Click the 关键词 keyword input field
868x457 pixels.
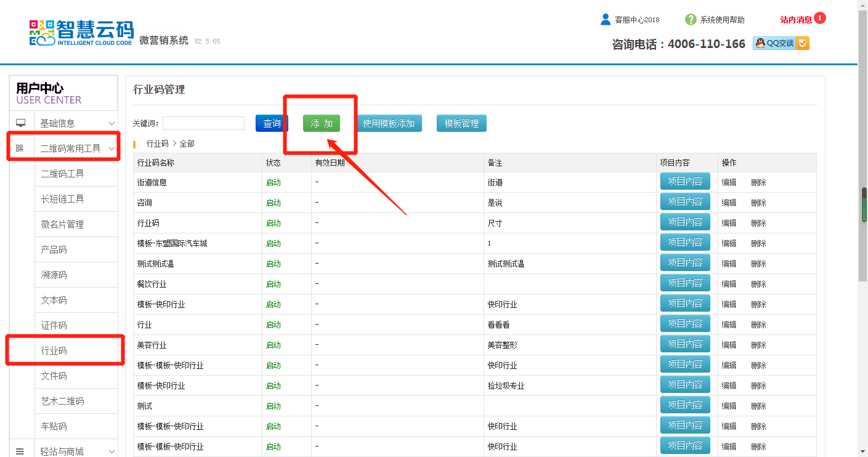[x=203, y=123]
